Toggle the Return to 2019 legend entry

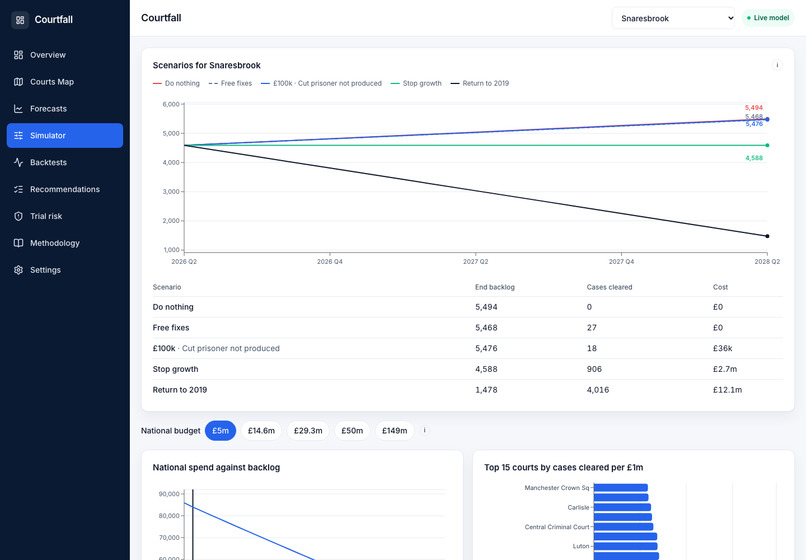click(480, 83)
